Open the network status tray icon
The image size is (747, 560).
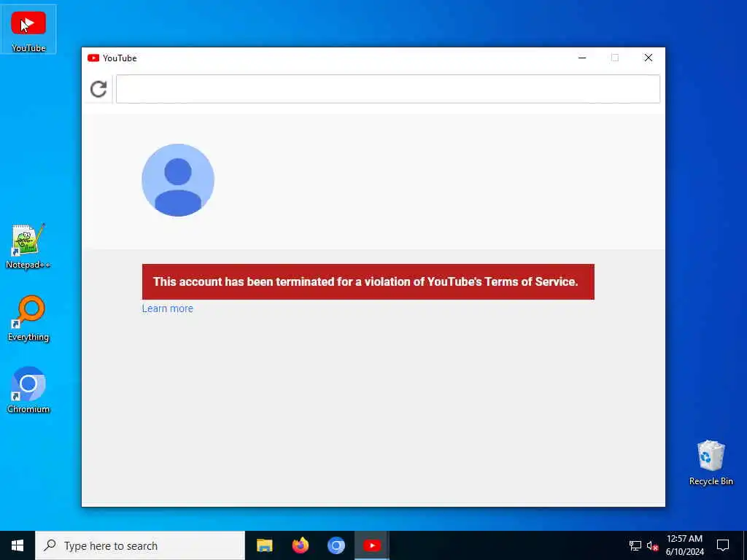pos(635,545)
